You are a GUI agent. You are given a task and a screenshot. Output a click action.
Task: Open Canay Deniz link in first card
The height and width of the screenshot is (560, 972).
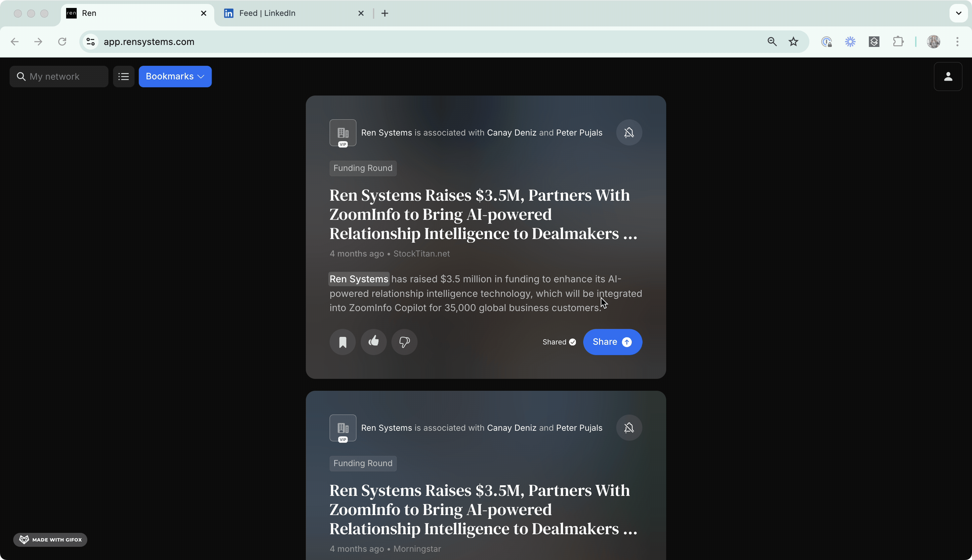511,133
